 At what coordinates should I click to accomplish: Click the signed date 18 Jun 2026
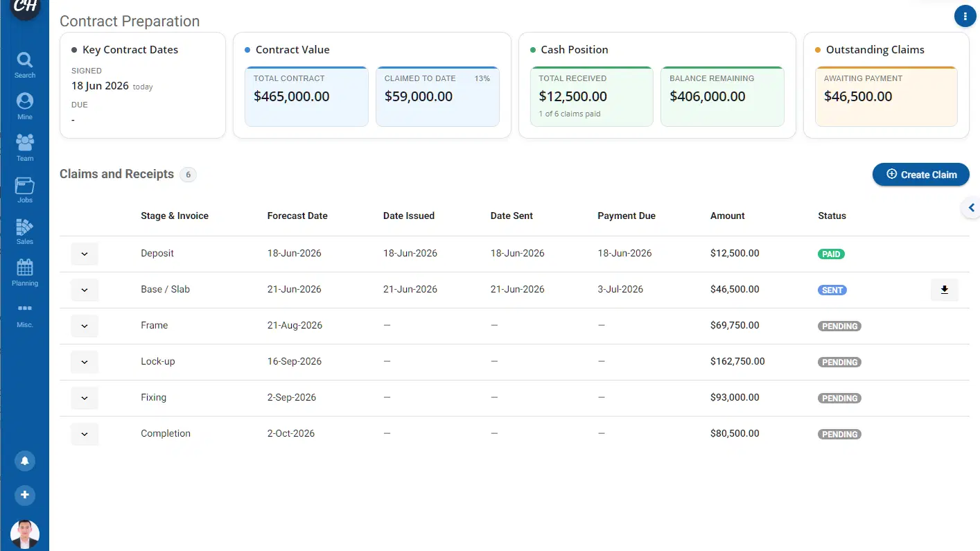click(x=100, y=86)
